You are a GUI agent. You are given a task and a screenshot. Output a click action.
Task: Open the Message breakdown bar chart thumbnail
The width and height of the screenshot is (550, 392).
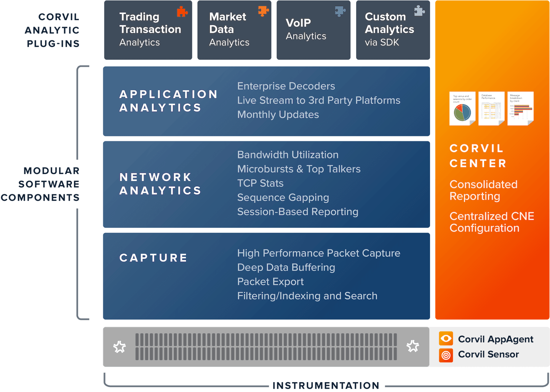(x=521, y=109)
